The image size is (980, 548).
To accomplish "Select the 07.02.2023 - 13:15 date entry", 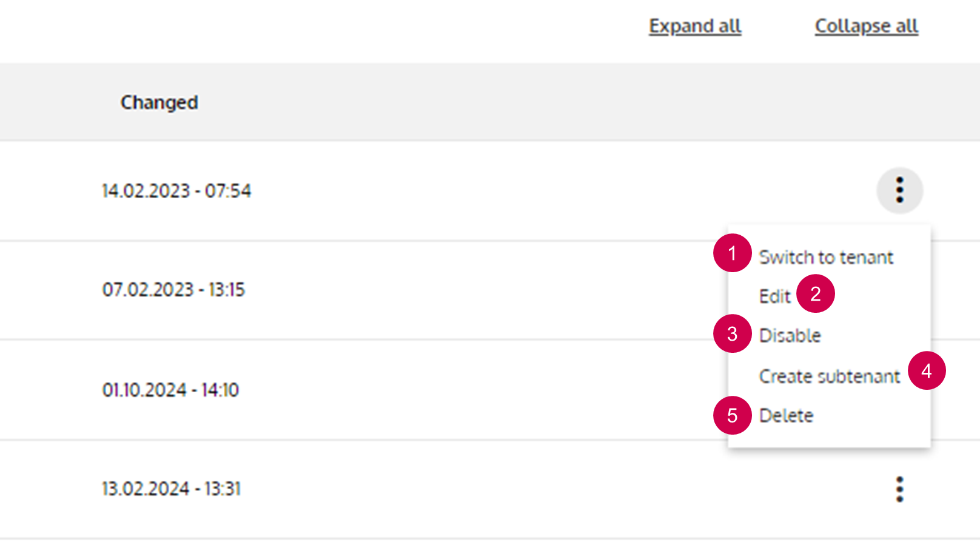I will point(173,290).
